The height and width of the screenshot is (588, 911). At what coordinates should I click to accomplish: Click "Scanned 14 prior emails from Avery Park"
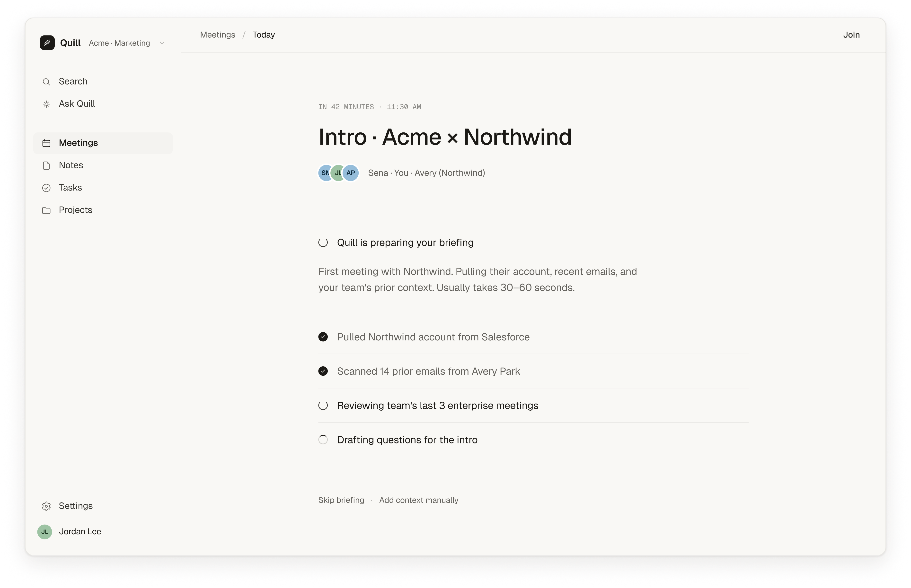[x=429, y=371]
